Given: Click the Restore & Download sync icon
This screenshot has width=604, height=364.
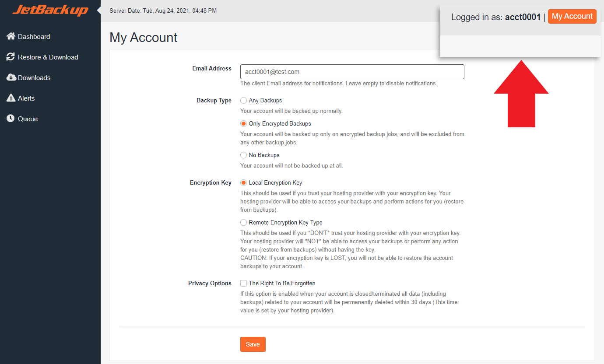Looking at the screenshot, I should 11,57.
